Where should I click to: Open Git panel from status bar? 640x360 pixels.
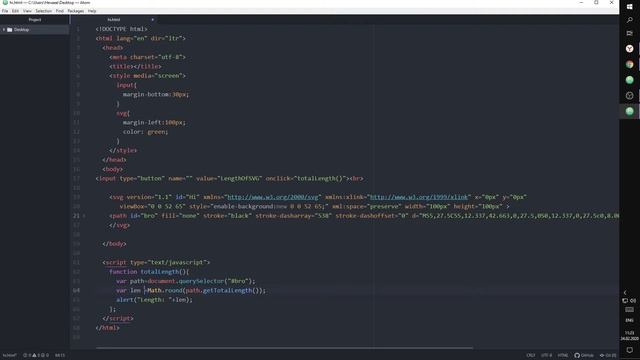coord(608,356)
